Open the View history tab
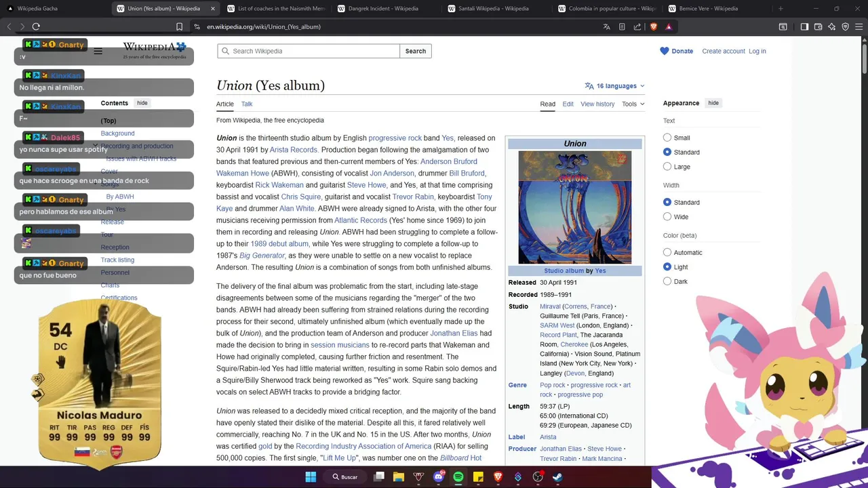Screen dimensions: 868x488 point(597,104)
